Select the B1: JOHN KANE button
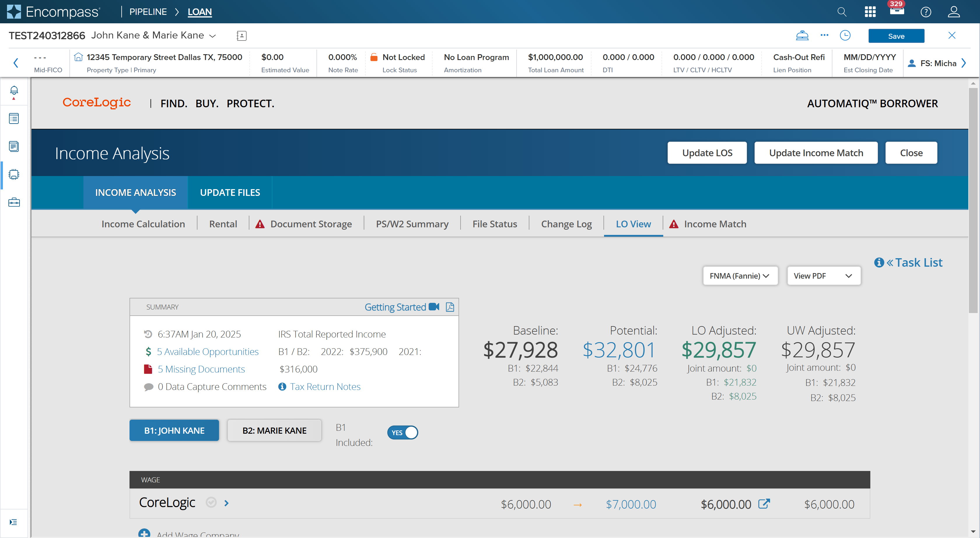The width and height of the screenshot is (980, 538). pos(174,430)
